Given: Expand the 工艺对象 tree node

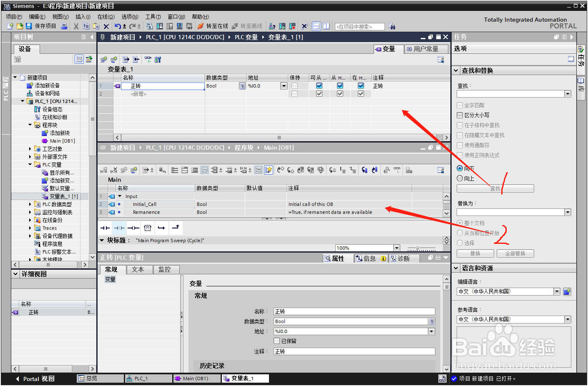Looking at the screenshot, I should 30,149.
